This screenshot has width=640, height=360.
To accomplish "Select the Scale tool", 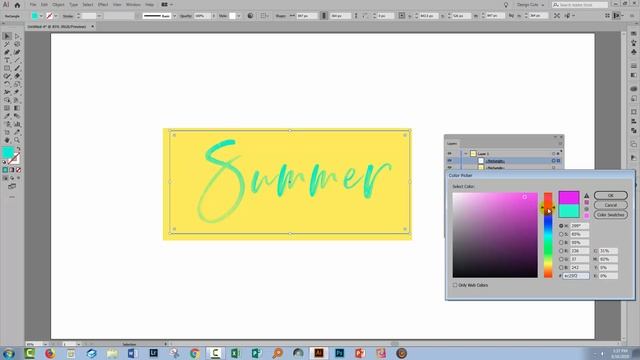I will 17,84.
